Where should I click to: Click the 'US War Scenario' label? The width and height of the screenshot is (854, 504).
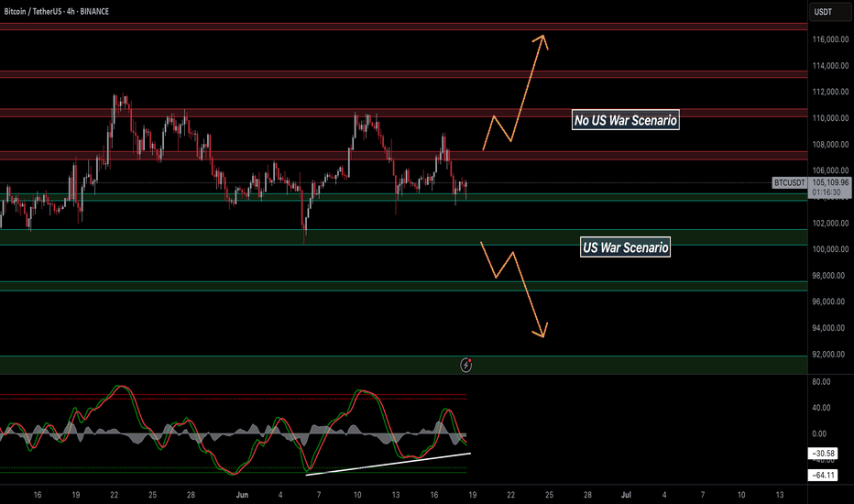click(625, 247)
